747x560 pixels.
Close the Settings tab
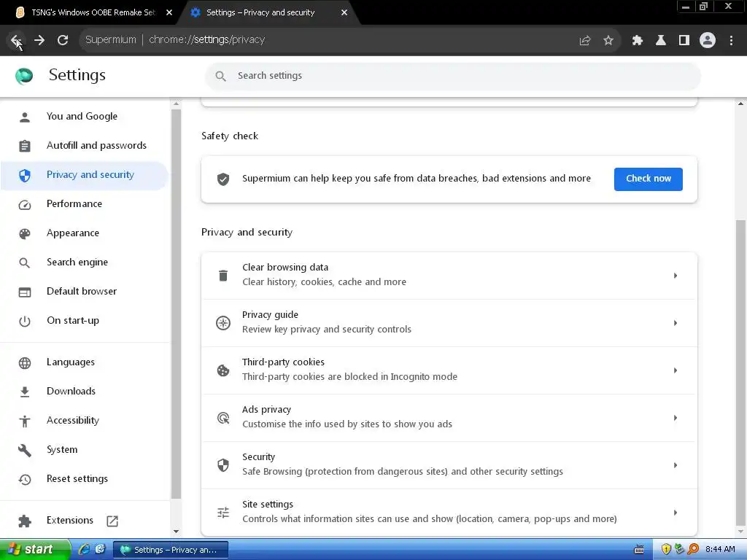point(344,13)
